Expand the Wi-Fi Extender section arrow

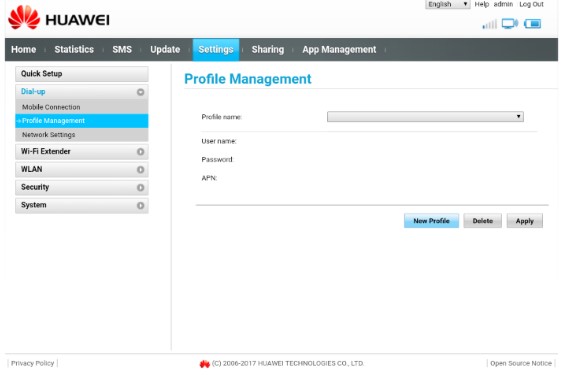pyautogui.click(x=140, y=152)
